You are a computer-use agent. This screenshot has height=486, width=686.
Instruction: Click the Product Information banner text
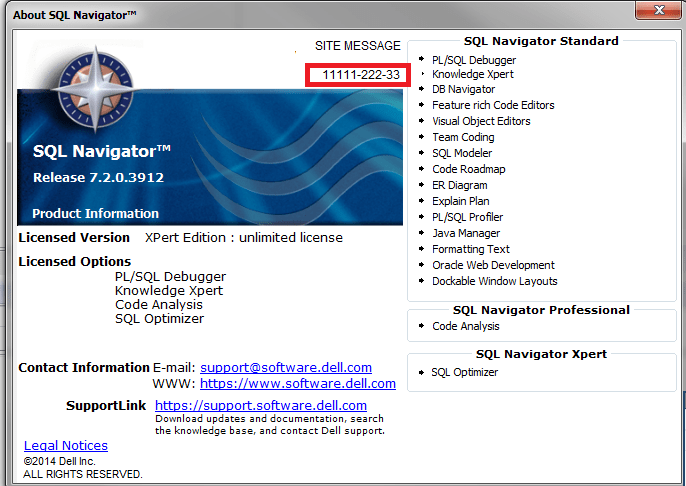(x=95, y=213)
